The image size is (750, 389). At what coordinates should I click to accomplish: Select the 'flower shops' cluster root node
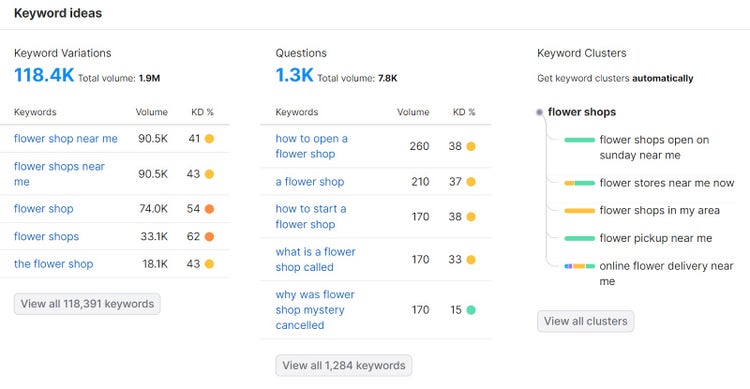click(x=582, y=112)
